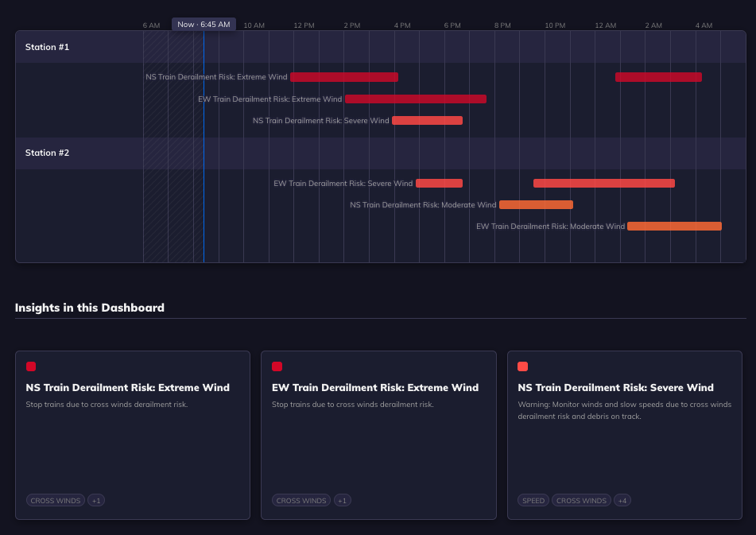Screen dimensions: 756x535
Task: Click CROSS WINDS tag on EW Extreme Wind card
Action: [x=301, y=500]
